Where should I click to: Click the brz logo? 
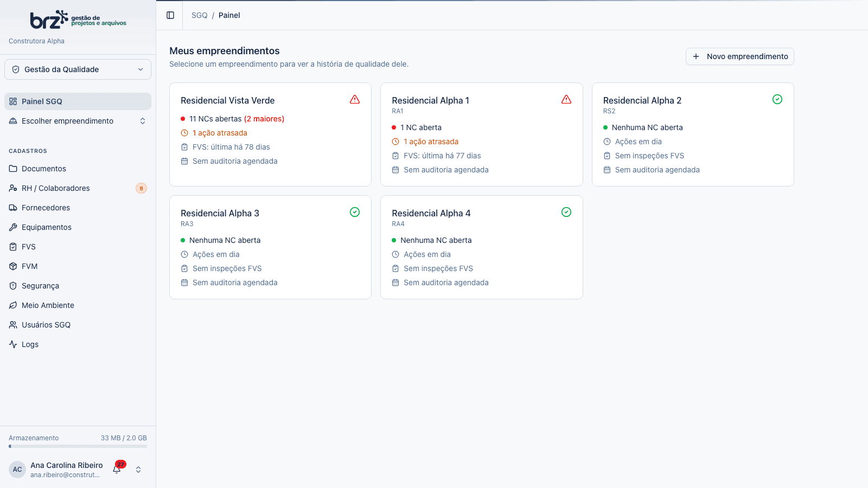pyautogui.click(x=78, y=20)
